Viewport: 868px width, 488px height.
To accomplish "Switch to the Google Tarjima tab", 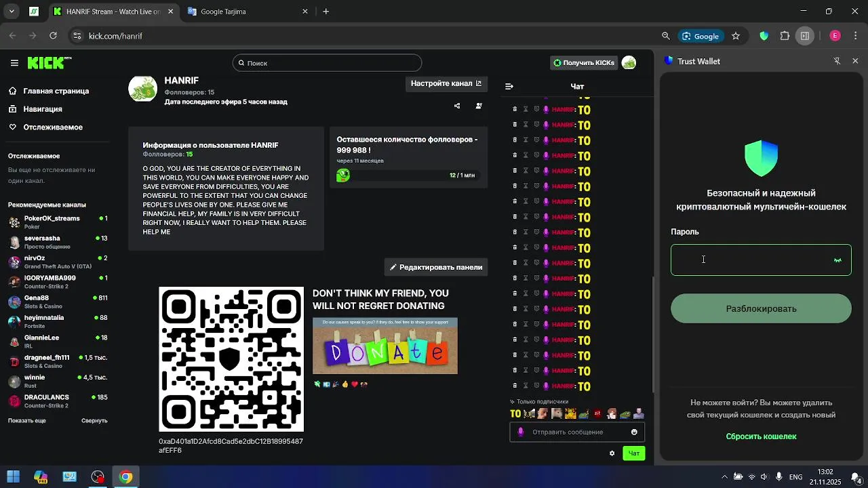I will (246, 12).
